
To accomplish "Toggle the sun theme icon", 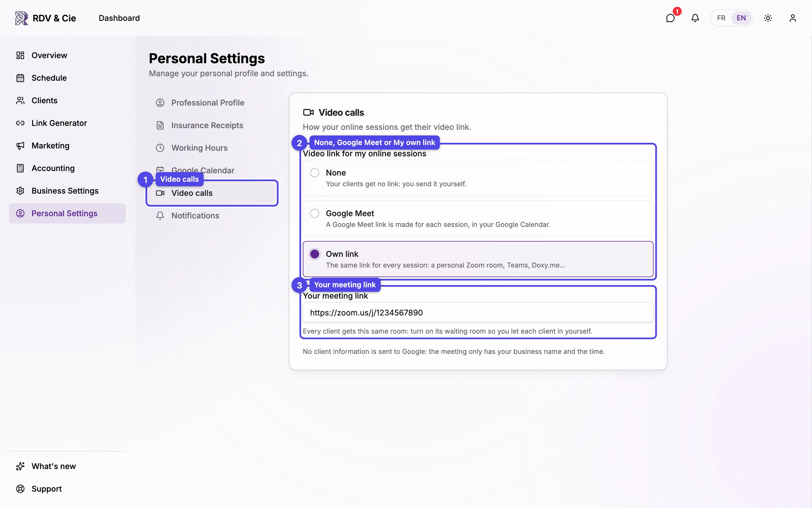I will 768,18.
